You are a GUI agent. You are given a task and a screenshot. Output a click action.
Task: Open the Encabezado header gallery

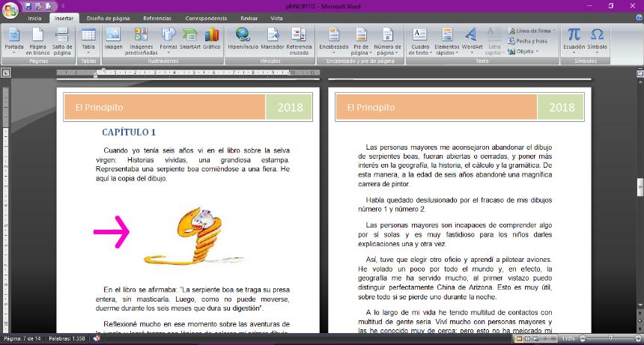pos(334,41)
